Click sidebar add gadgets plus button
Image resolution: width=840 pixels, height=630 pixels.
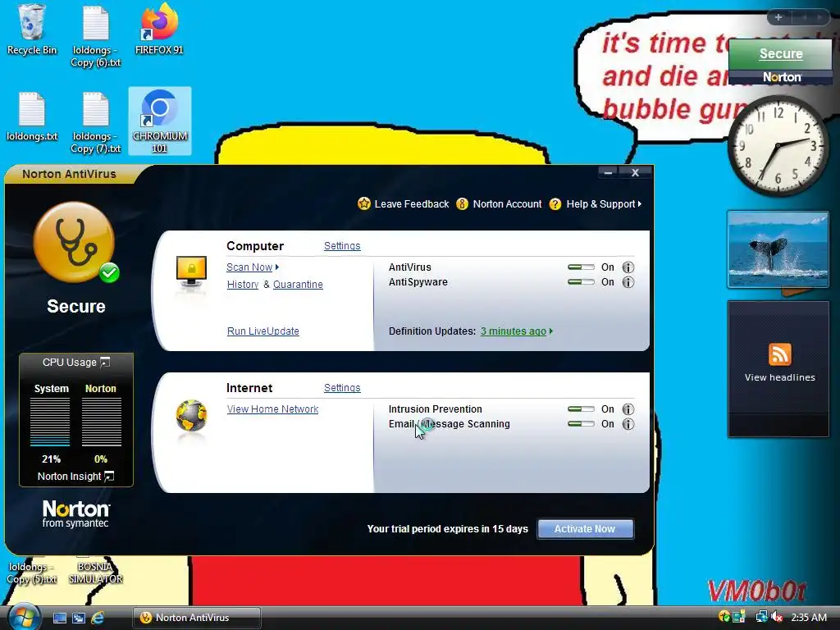tap(778, 17)
